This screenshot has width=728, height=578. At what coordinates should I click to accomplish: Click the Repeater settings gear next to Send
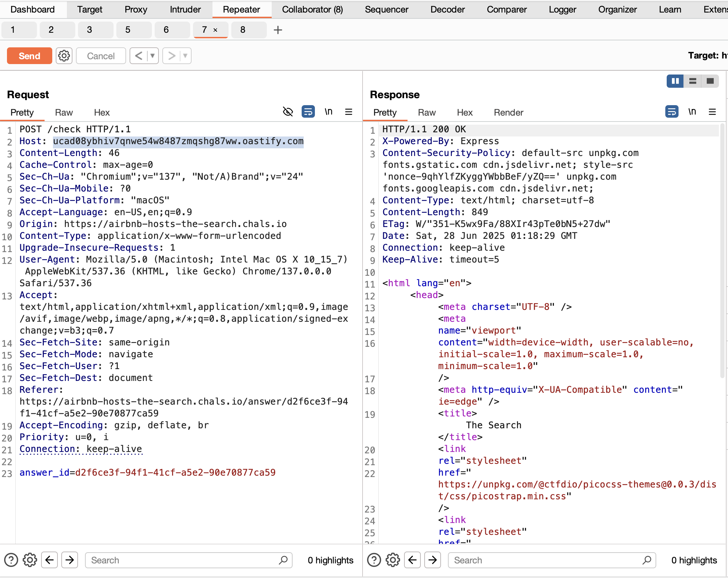pos(64,56)
